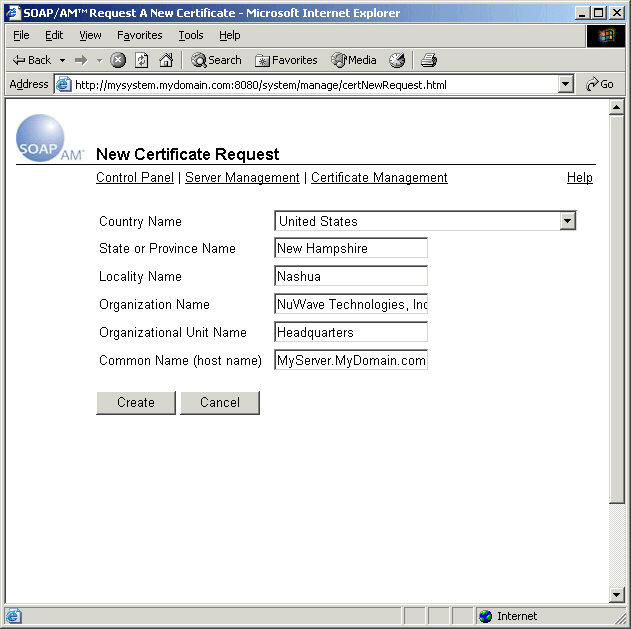Go to the Home page icon
This screenshot has width=631, height=629.
coord(166,60)
